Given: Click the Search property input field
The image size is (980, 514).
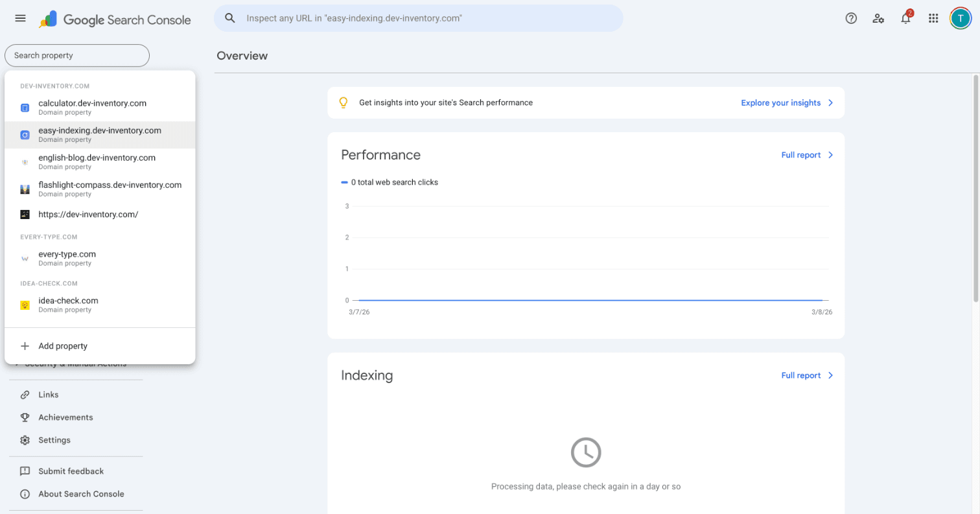Looking at the screenshot, I should [x=76, y=56].
